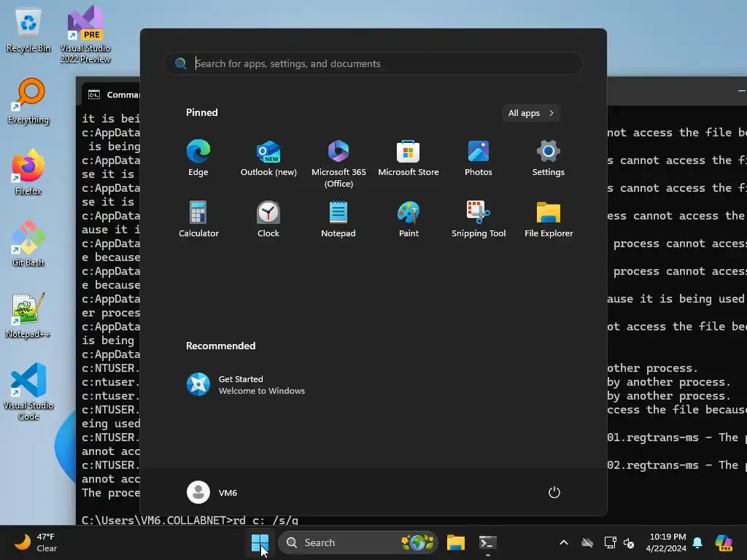The image size is (747, 560).
Task: Open Microsoft Store pinned app
Action: pyautogui.click(x=409, y=158)
